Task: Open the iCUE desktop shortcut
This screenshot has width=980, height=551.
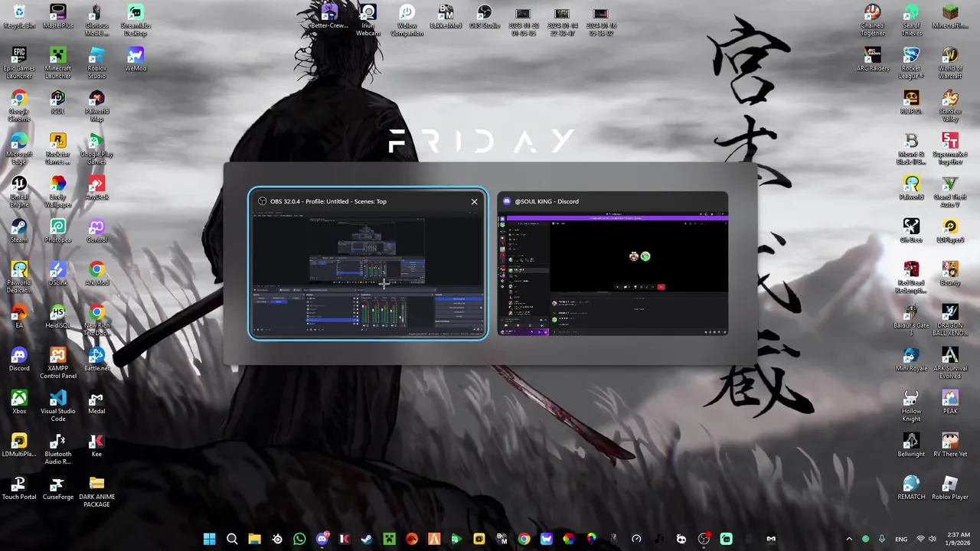Action: (57, 103)
